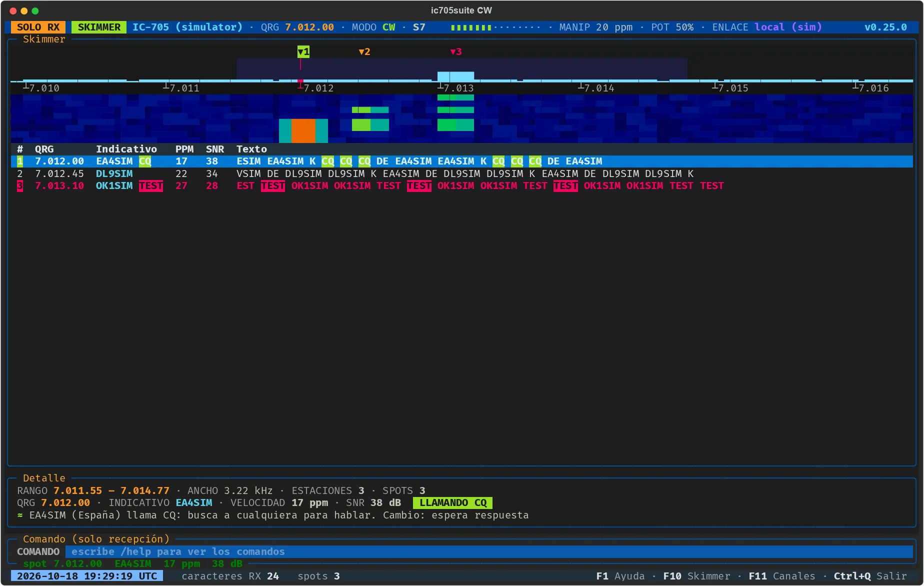Click the Indicativo column header

[126, 149]
